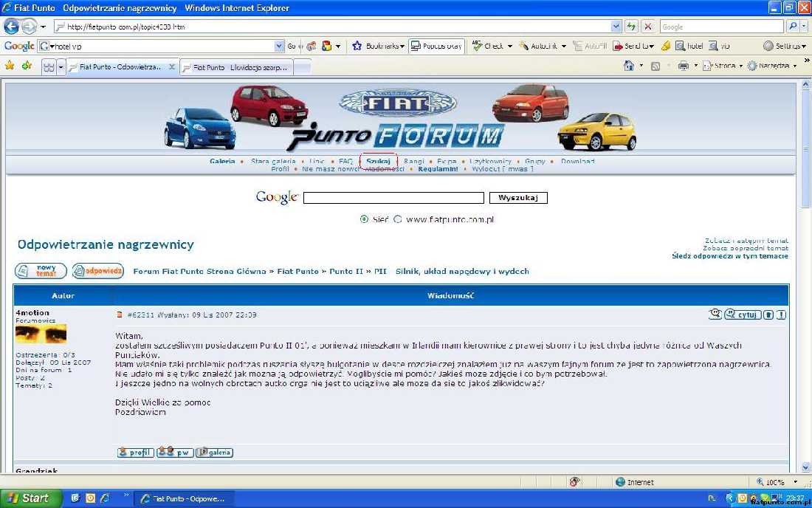Screen dimensions: 812x508
Task: Open Google Toolbar Settings menu
Action: coord(785,46)
